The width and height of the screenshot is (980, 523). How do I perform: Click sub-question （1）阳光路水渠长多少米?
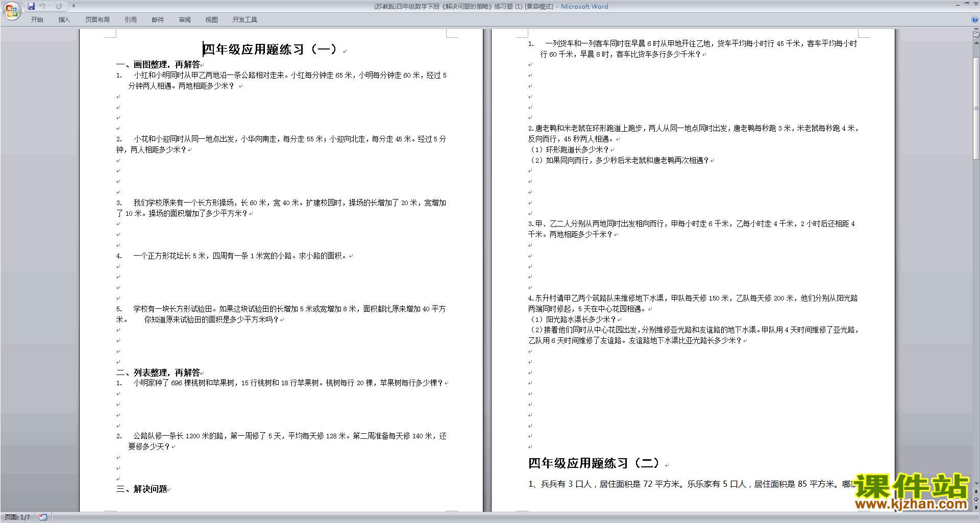(x=573, y=320)
